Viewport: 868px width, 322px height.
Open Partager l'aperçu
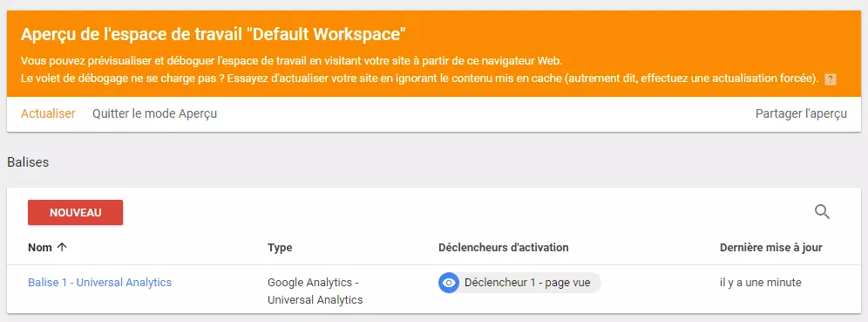[x=801, y=113]
